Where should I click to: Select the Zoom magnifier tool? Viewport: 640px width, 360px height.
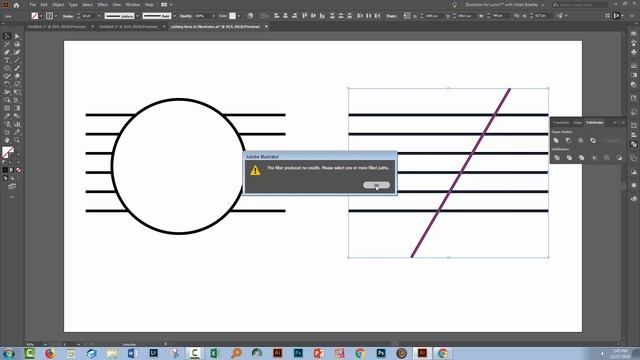[x=17, y=140]
